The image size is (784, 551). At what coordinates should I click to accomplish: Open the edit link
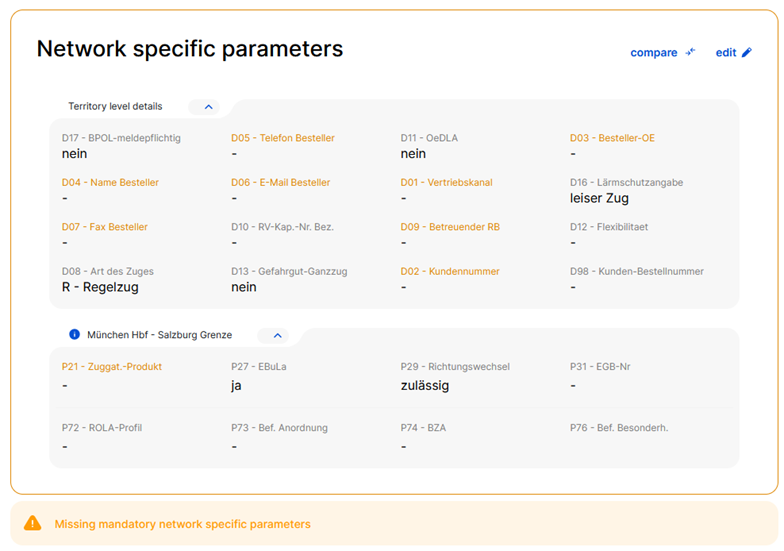726,52
